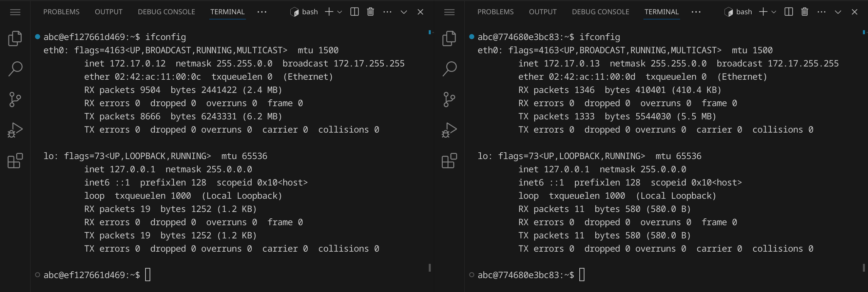Switch to PROBLEMS tab in left panel

(61, 12)
